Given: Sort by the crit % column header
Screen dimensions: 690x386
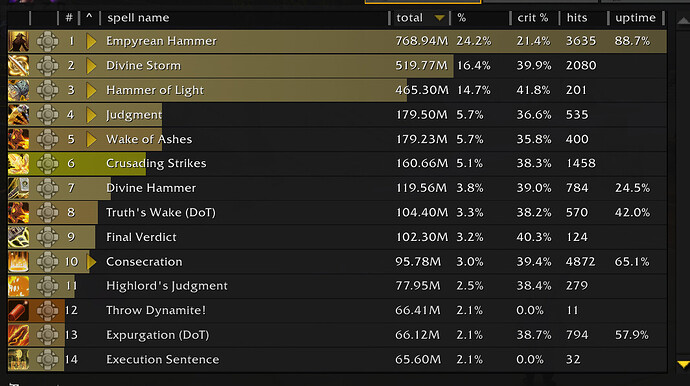Looking at the screenshot, I should (533, 18).
